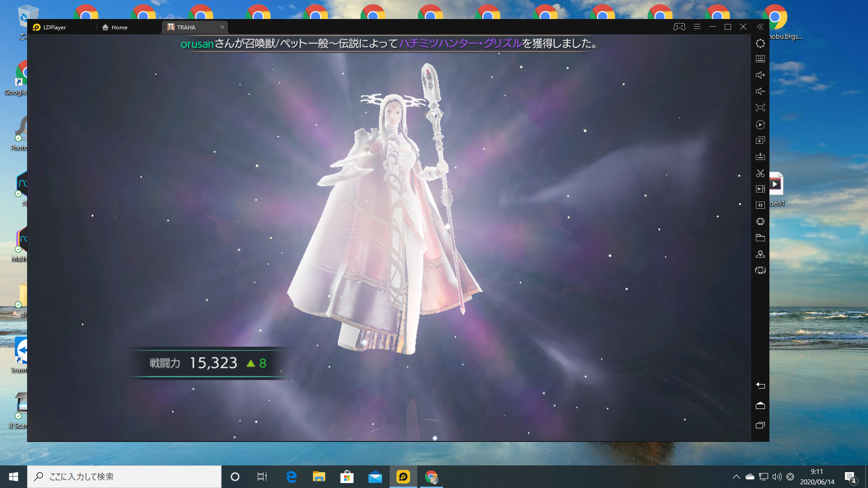Toggle fullscreen icon in LDPlayer sidebar
Image resolution: width=868 pixels, height=488 pixels.
[x=760, y=108]
